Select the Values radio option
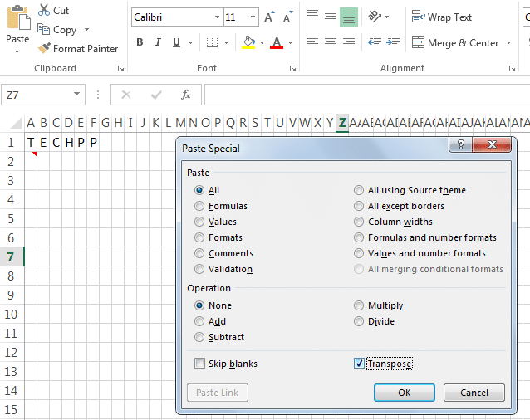 point(199,222)
